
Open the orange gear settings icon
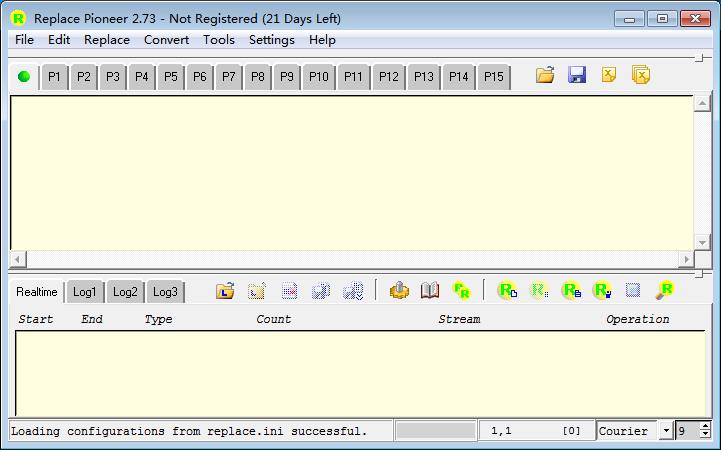click(x=400, y=291)
